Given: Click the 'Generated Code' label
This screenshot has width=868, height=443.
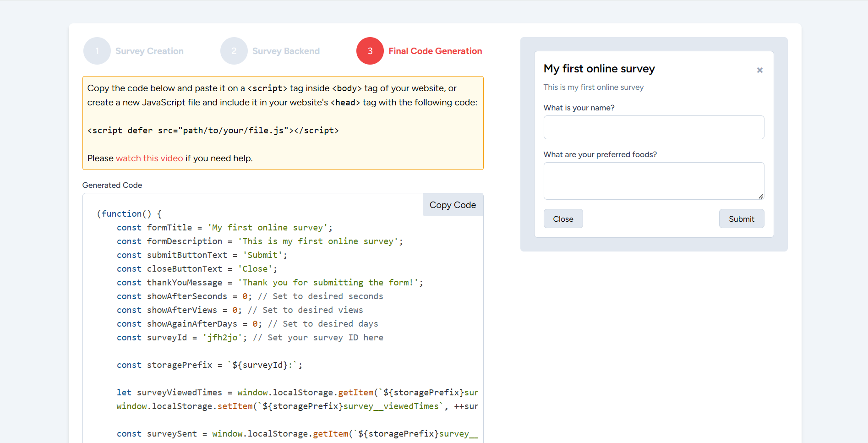Looking at the screenshot, I should (112, 185).
